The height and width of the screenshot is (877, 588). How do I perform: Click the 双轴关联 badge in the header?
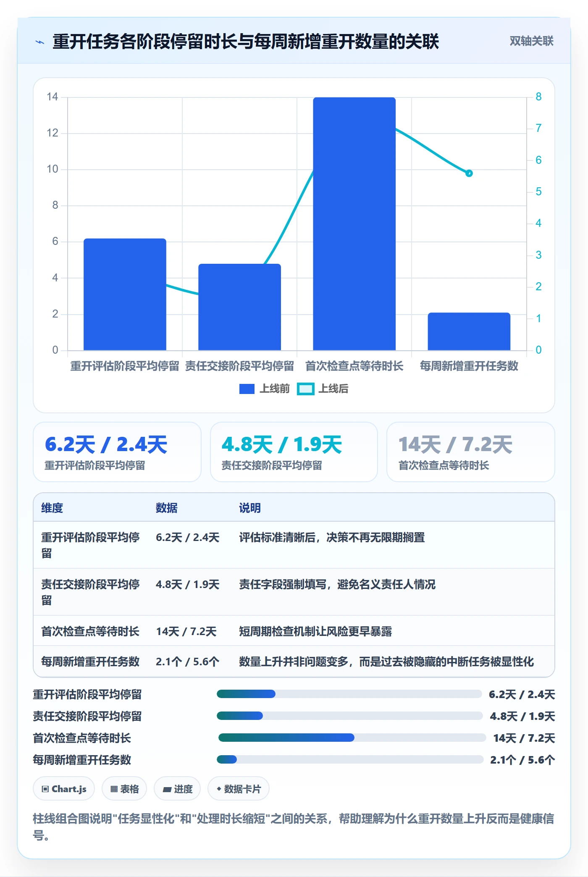pyautogui.click(x=531, y=41)
